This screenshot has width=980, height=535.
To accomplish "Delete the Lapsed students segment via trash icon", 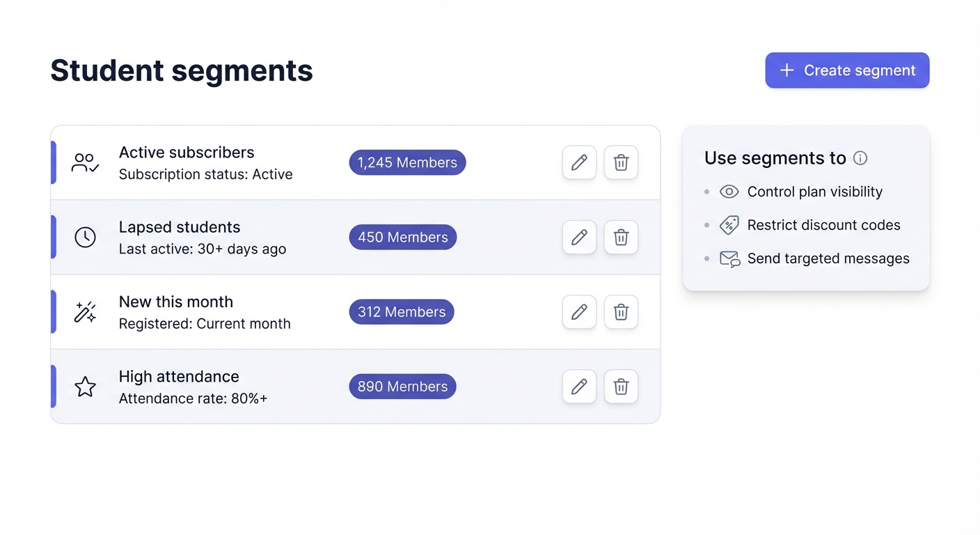I will 621,237.
